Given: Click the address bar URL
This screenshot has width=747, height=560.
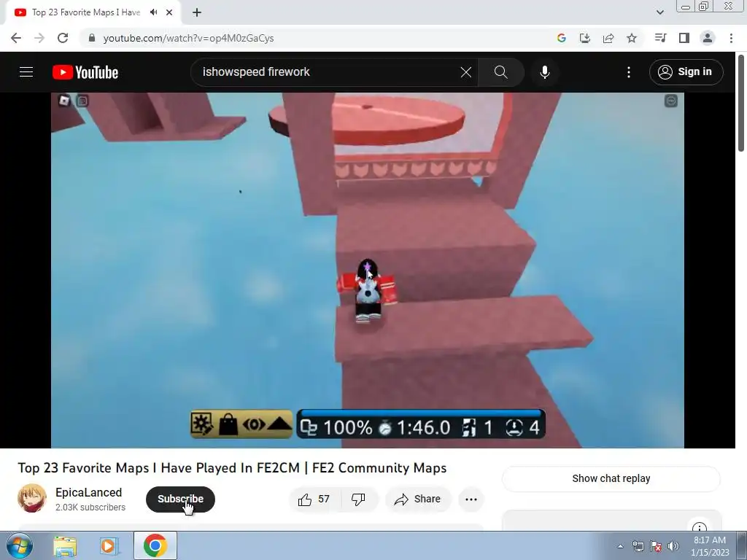Looking at the screenshot, I should tap(189, 38).
